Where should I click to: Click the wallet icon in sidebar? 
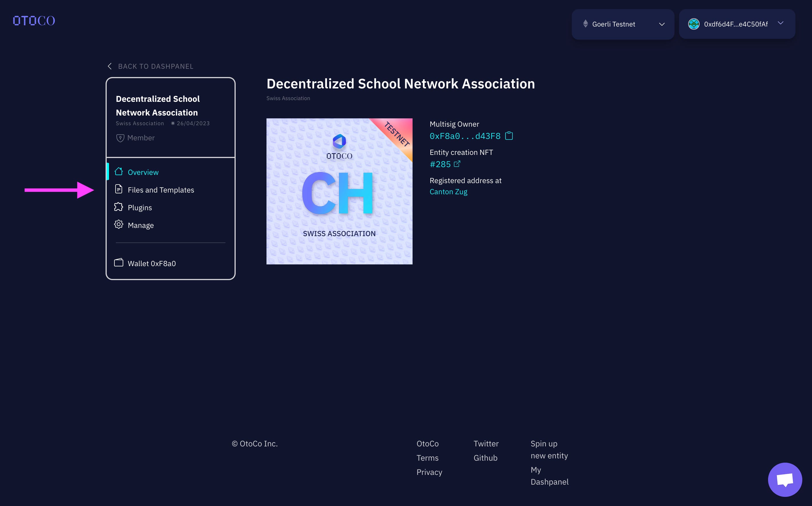coord(118,263)
